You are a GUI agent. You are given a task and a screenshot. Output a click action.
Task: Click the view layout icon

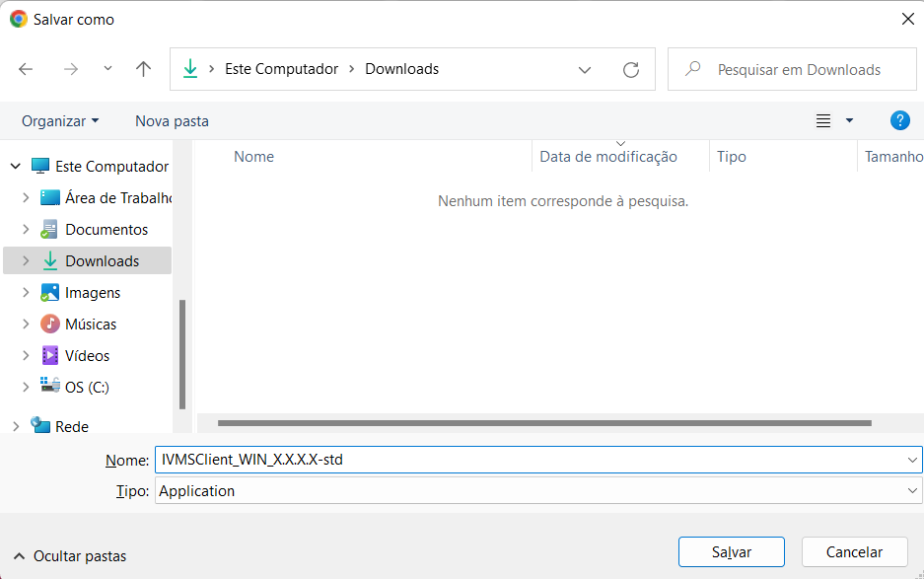(823, 120)
